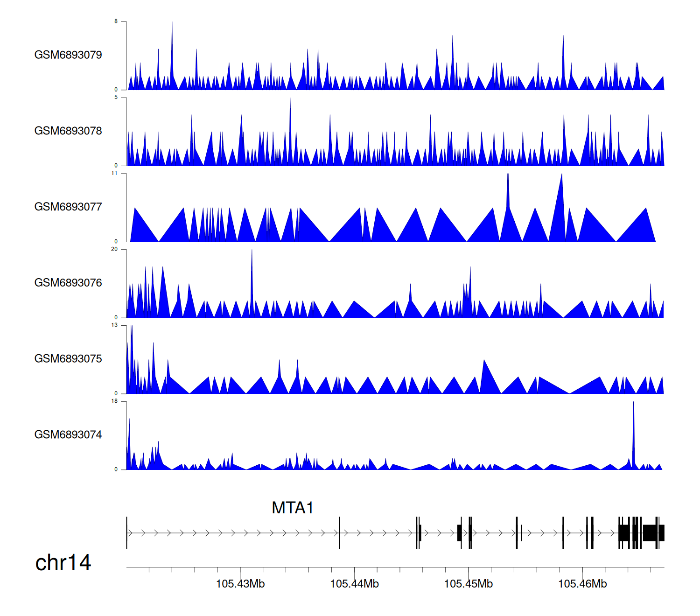Click the 105.44Mb axis position label
Image resolution: width=700 pixels, height=616 pixels.
pyautogui.click(x=354, y=584)
